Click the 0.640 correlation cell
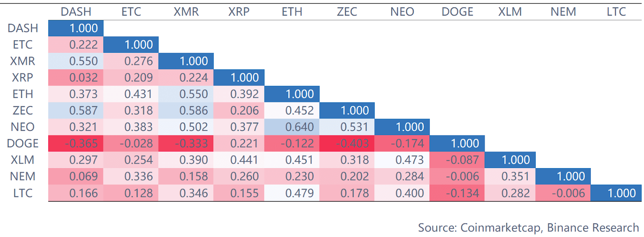This screenshot has width=644, height=237. (x=292, y=127)
